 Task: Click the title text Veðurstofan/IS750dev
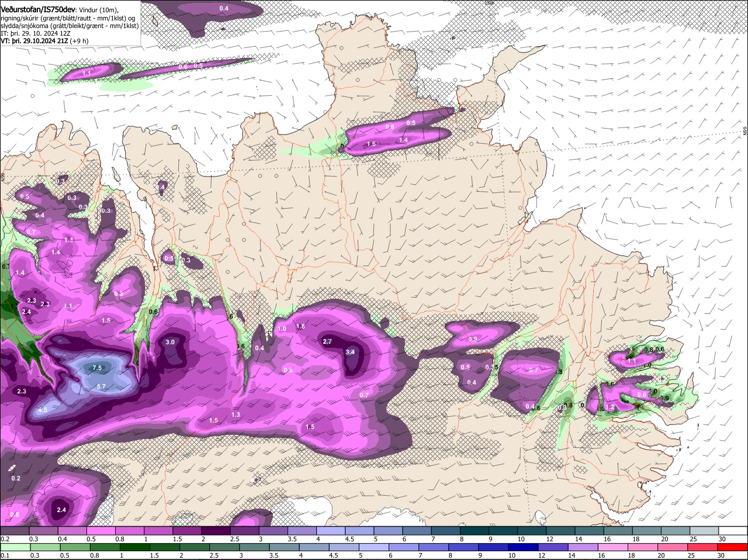[38, 9]
